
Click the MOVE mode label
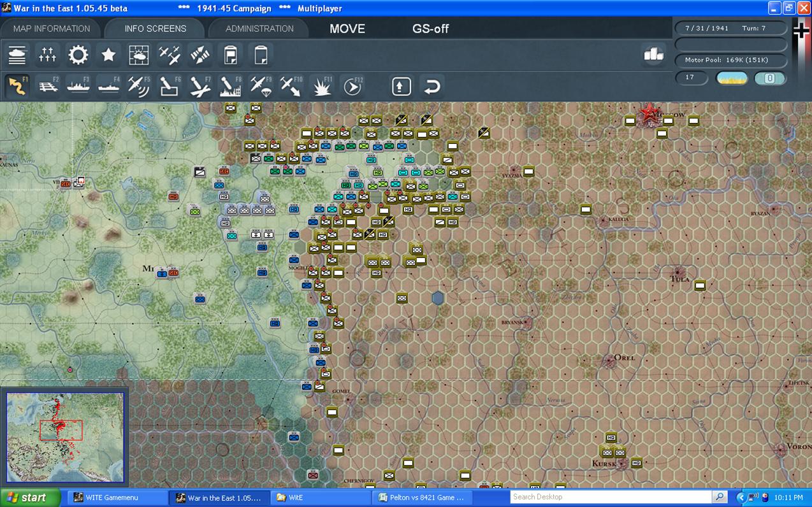(x=347, y=29)
